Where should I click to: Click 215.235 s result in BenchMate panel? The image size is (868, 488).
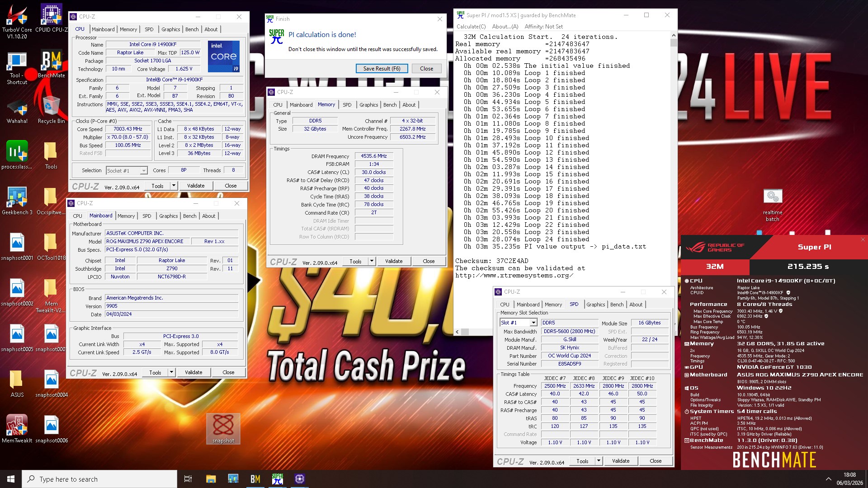[808, 267]
